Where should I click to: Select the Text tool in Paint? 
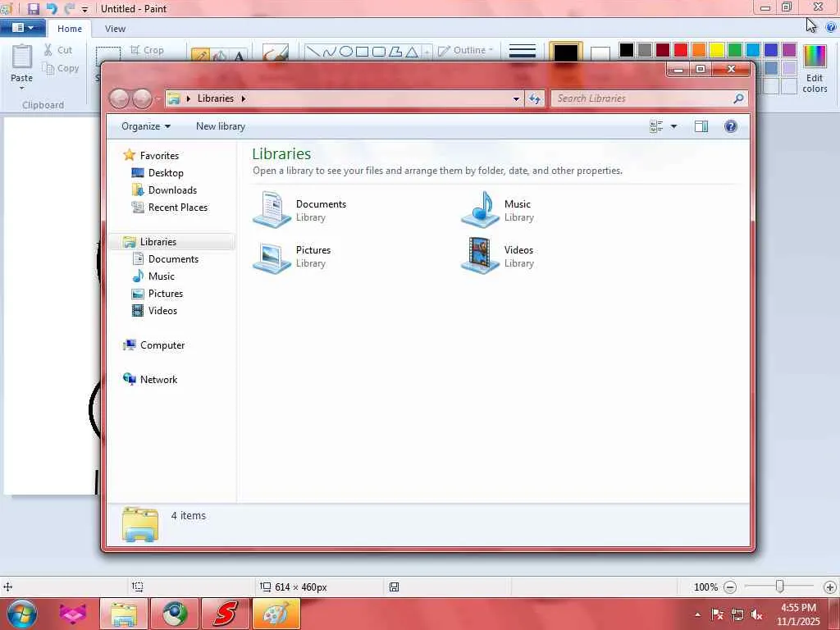tap(239, 55)
